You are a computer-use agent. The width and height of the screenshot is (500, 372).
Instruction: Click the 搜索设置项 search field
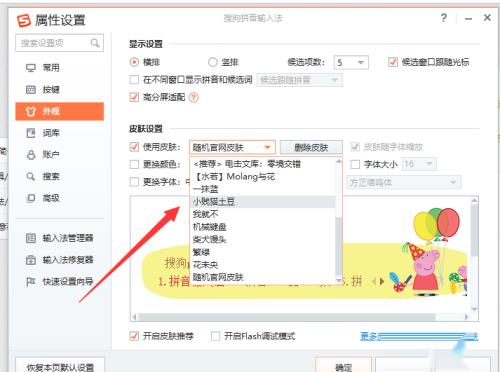tap(60, 43)
